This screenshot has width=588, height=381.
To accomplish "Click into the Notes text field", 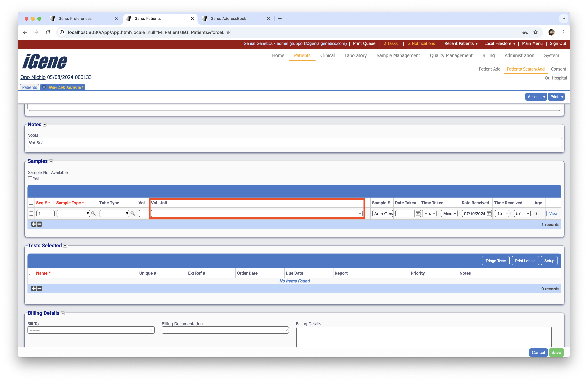I will [x=294, y=143].
